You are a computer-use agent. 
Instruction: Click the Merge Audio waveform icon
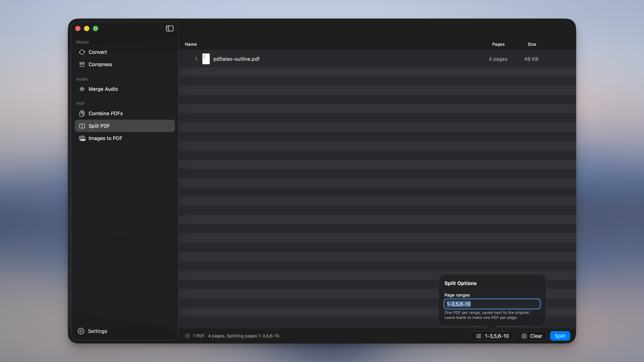tap(82, 89)
